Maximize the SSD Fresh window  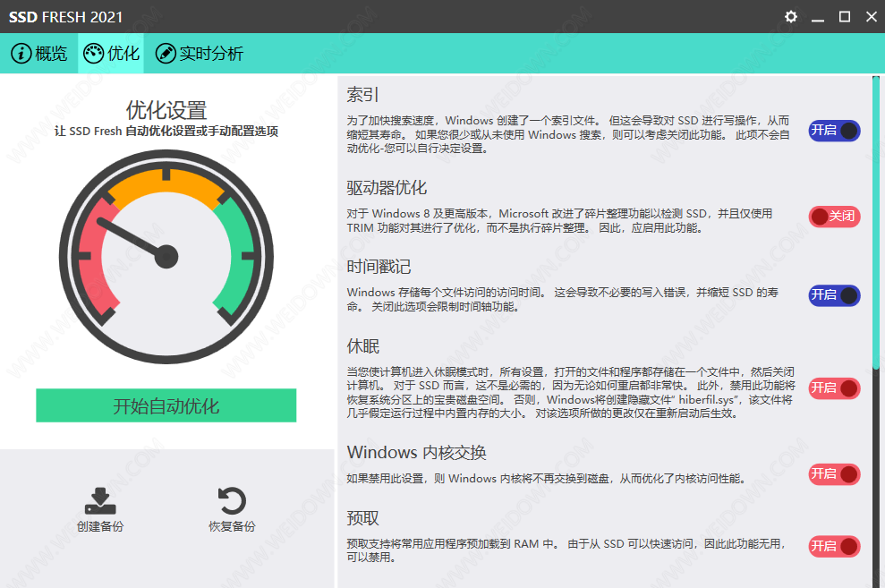[845, 17]
